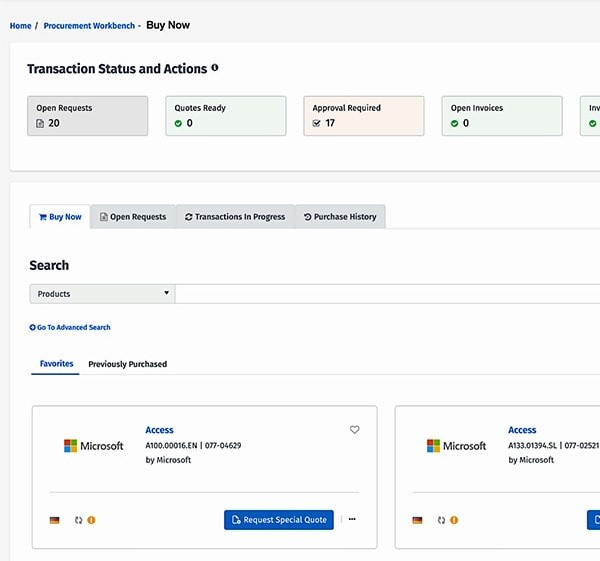600x561 pixels.
Task: Click the German flag icon on second card
Action: click(417, 520)
